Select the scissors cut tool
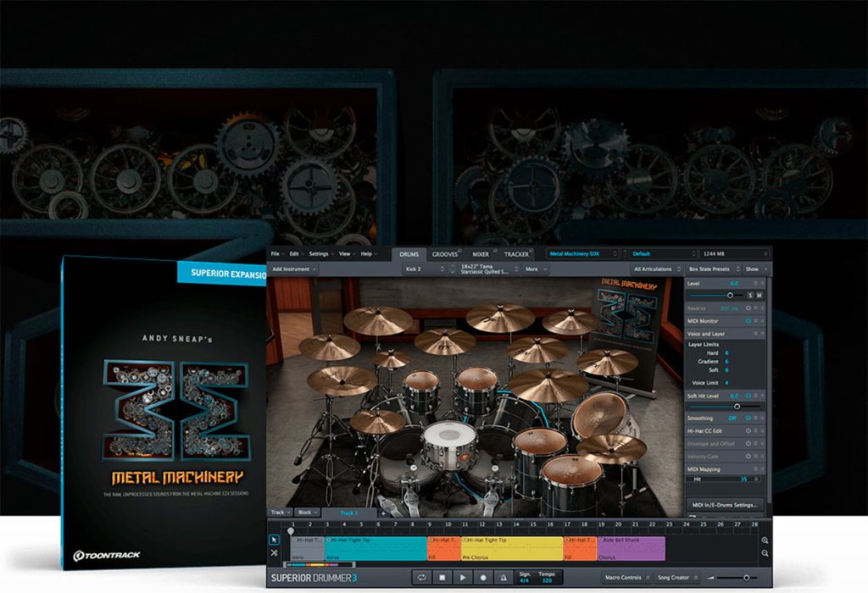The image size is (868, 593). [x=274, y=552]
